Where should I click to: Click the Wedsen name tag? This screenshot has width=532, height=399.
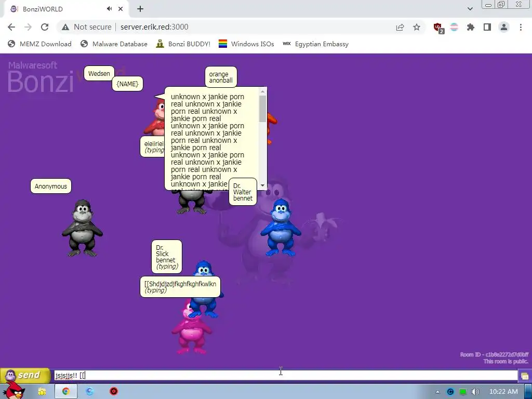(x=99, y=73)
